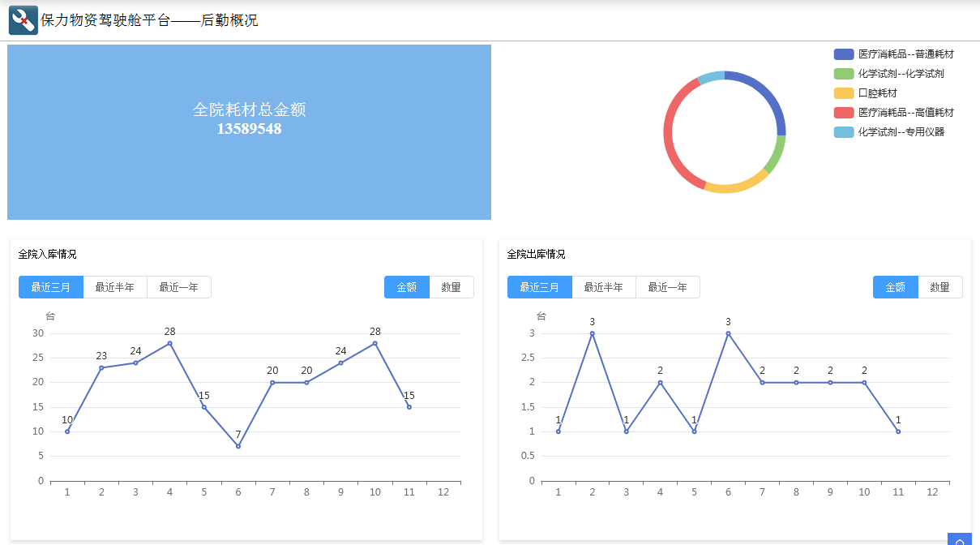This screenshot has width=980, height=545.
Task: Select 最近三月 tab in 全院出库情况
Action: 540,287
